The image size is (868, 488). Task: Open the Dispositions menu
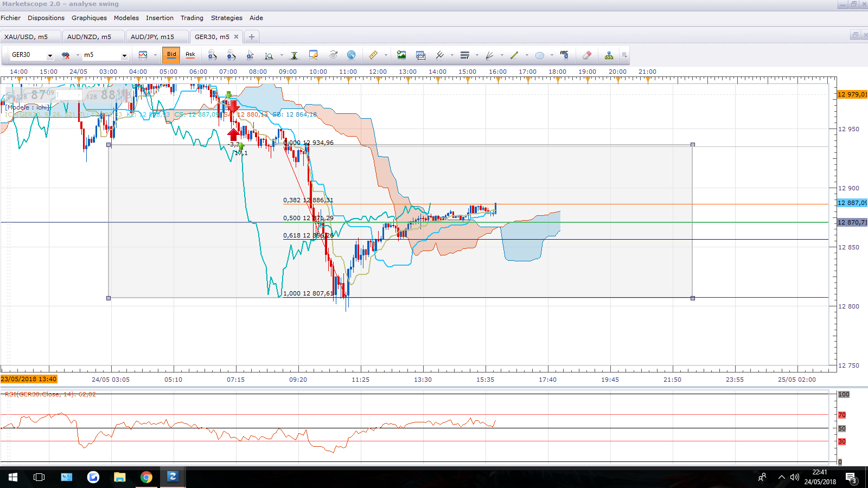46,18
